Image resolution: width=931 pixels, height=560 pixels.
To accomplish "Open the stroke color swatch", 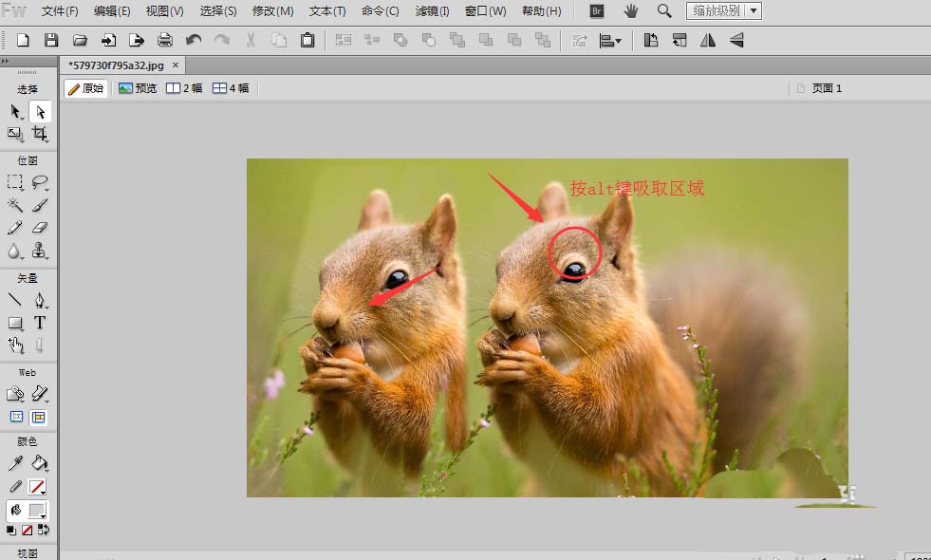I will (x=36, y=487).
